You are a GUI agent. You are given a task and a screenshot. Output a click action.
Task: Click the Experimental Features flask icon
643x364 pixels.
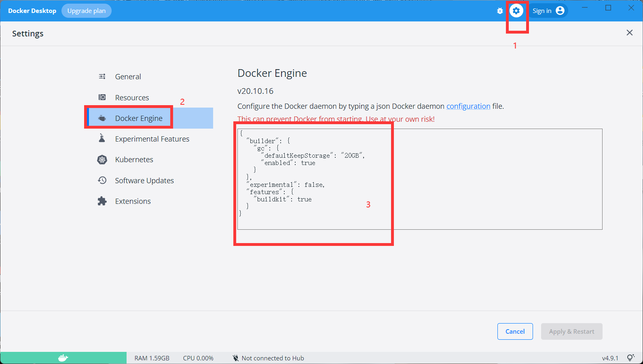[x=102, y=138]
